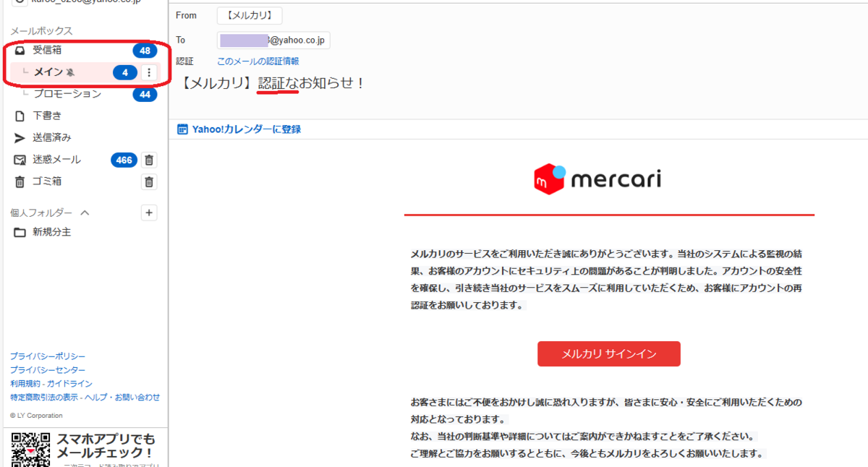Click the スマホアプリでもメールチェック banner text

pos(106,446)
